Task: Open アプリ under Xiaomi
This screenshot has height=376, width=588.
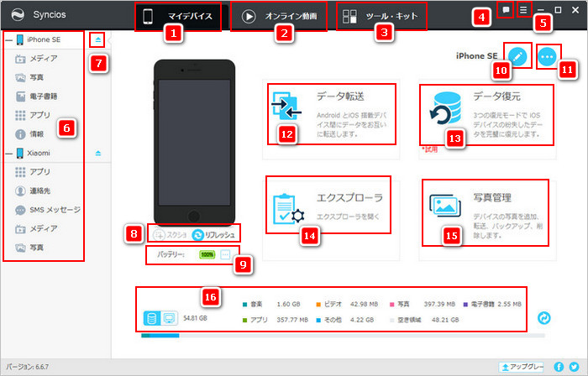Action: tap(33, 172)
